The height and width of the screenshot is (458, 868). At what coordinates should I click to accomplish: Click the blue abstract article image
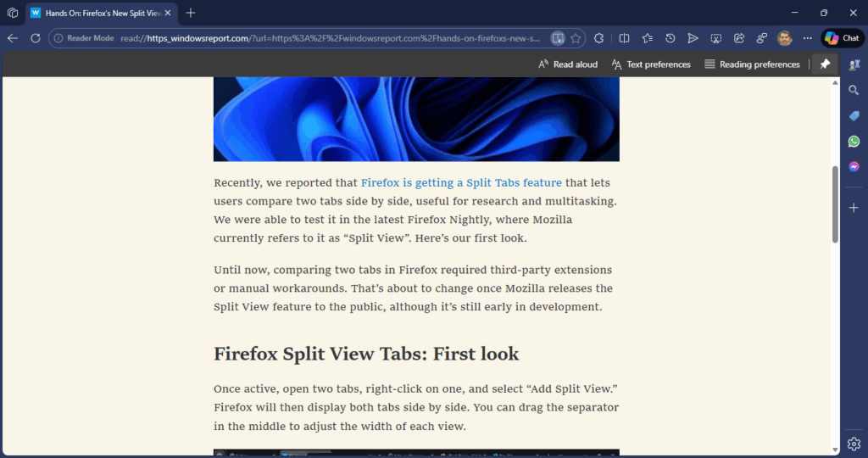416,119
